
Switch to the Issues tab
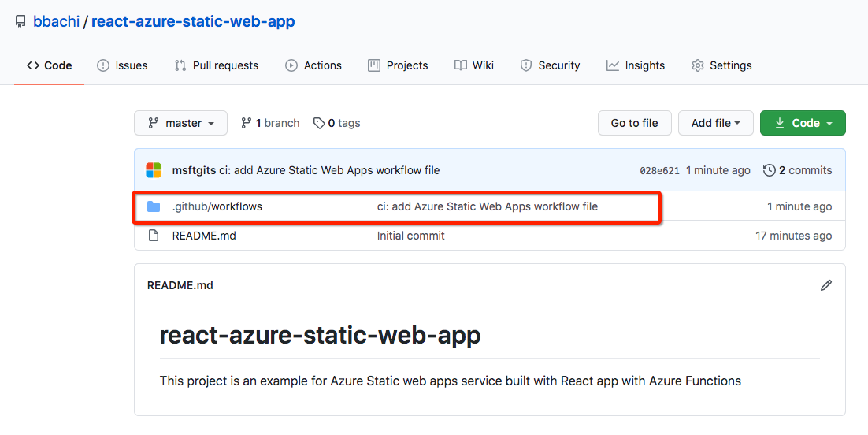tap(122, 65)
